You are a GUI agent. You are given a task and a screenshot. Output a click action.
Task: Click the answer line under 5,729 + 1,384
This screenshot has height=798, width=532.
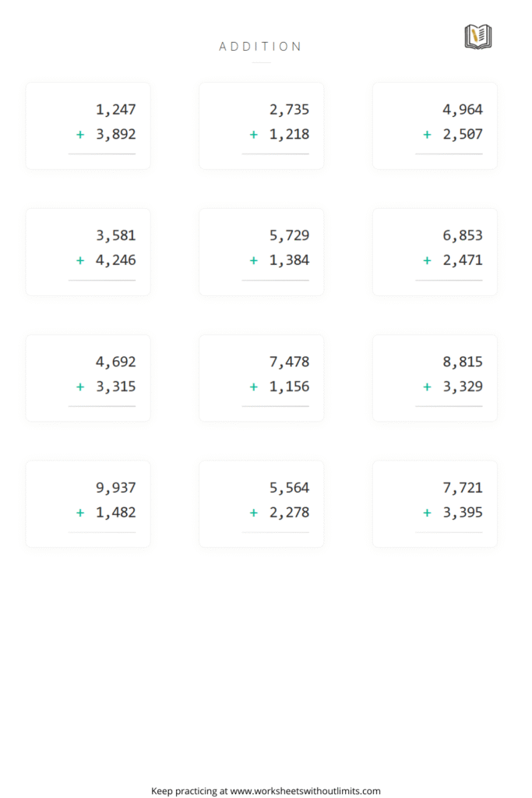click(275, 280)
